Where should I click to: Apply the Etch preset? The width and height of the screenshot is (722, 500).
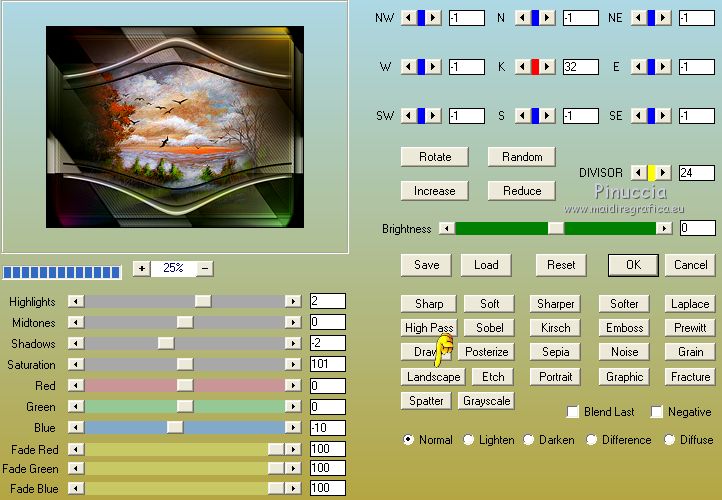[x=493, y=377]
